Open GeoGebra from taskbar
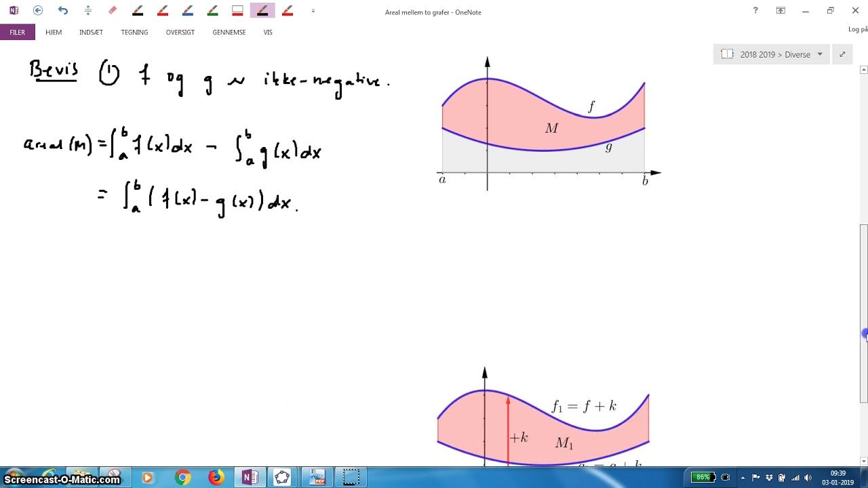This screenshot has height=488, width=868. coord(283,478)
